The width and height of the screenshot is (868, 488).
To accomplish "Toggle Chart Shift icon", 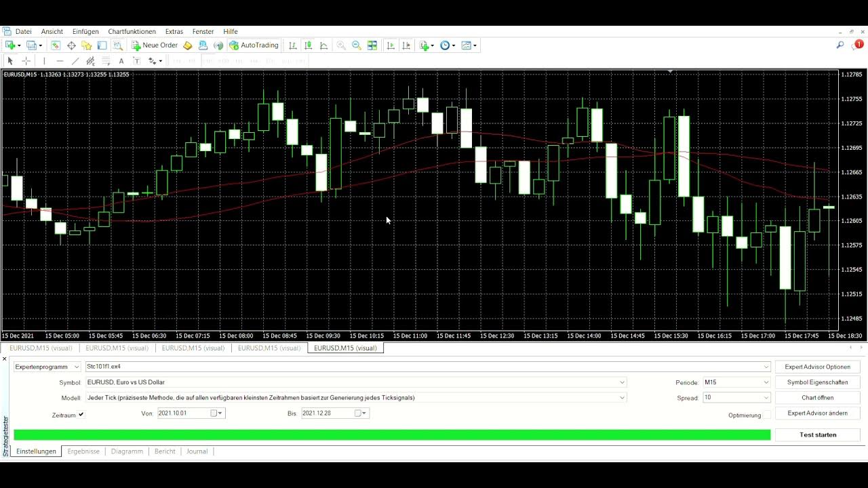I will [x=406, y=45].
